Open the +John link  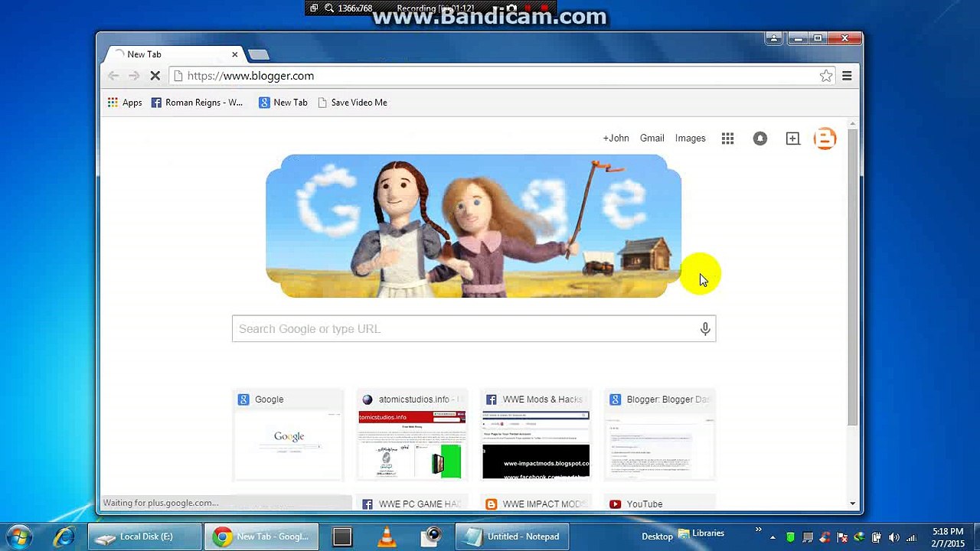click(x=616, y=139)
